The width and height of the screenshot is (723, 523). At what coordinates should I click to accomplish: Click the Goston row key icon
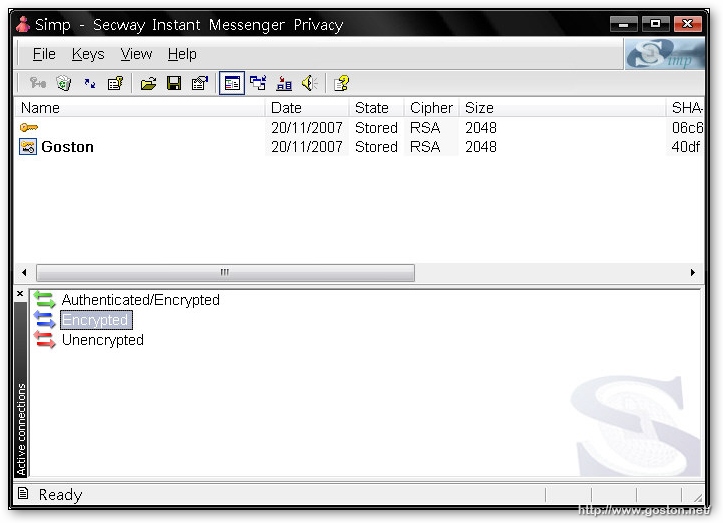[28, 147]
